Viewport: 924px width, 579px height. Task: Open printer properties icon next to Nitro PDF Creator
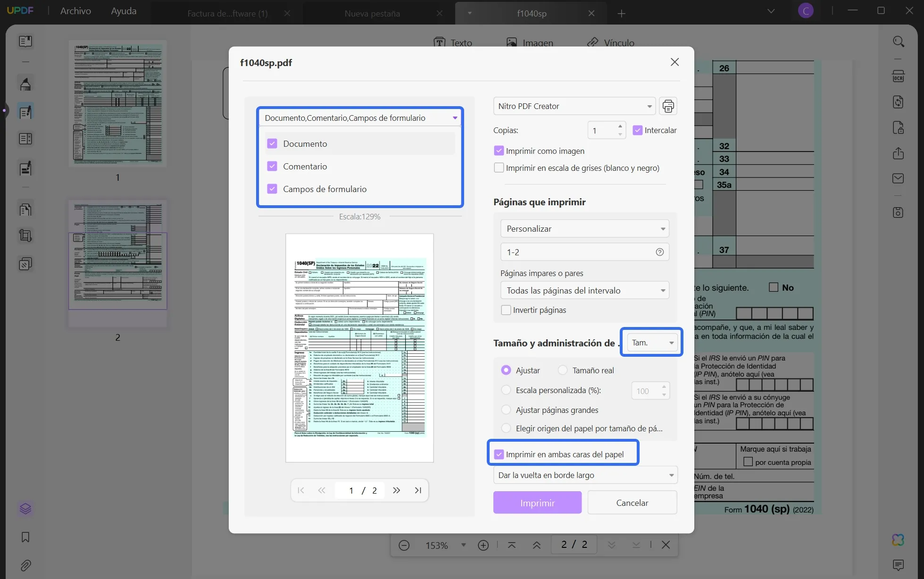point(668,106)
